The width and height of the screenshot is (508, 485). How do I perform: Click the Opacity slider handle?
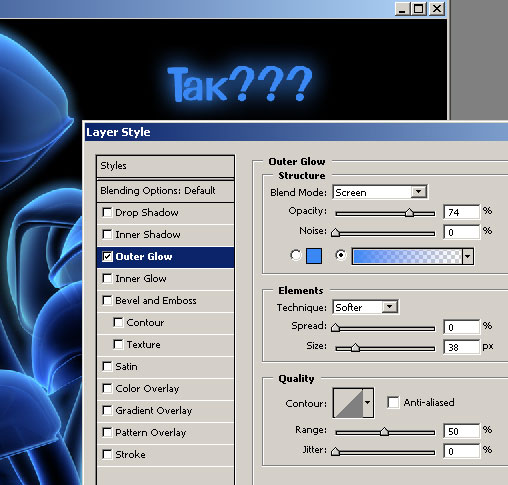tap(409, 213)
